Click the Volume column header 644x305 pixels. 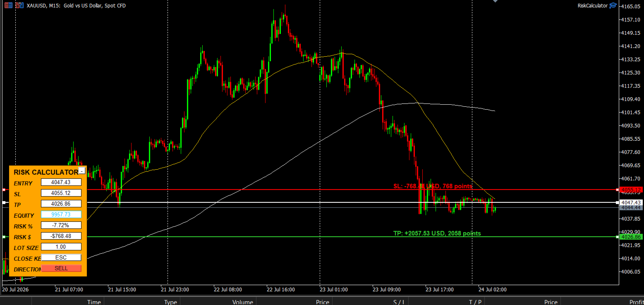[242, 302]
